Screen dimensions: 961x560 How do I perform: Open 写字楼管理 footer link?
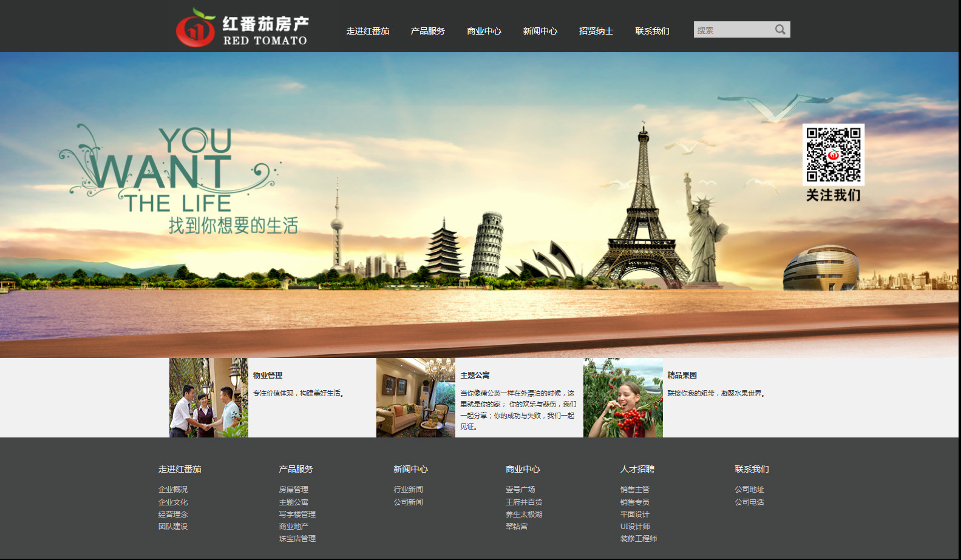tap(297, 514)
